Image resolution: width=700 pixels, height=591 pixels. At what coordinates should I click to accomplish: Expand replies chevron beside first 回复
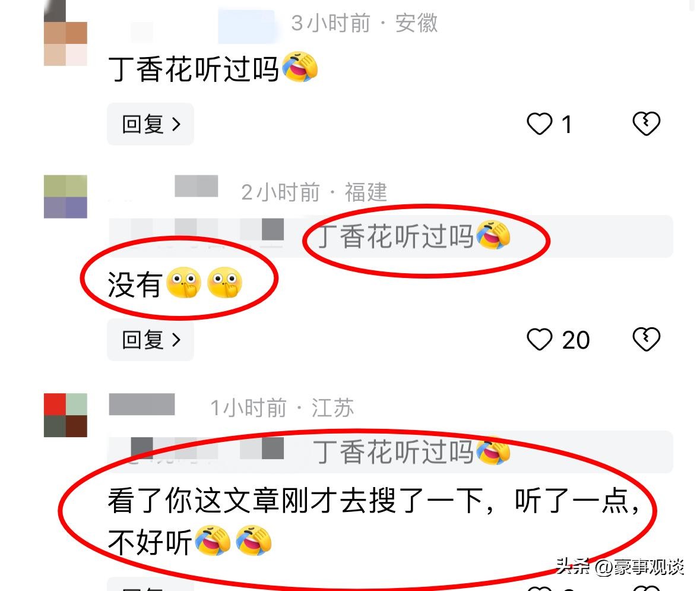coord(176,124)
